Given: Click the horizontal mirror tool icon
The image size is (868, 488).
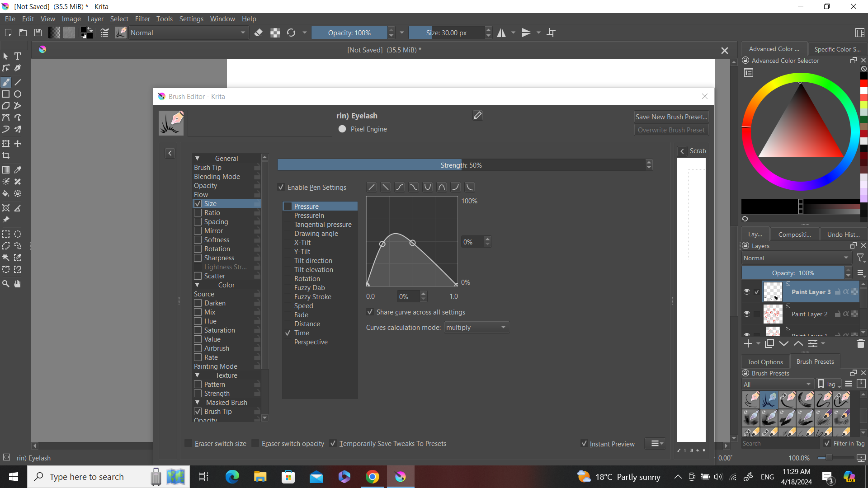Looking at the screenshot, I should pyautogui.click(x=501, y=33).
